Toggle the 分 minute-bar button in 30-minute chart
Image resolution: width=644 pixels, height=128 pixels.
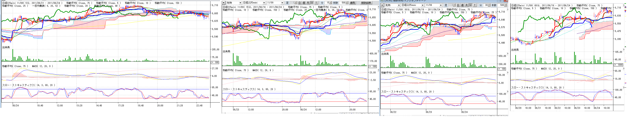(x=471, y=5)
